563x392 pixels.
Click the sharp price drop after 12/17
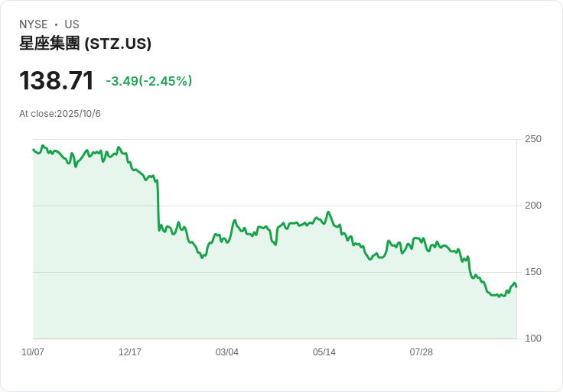[x=158, y=205]
